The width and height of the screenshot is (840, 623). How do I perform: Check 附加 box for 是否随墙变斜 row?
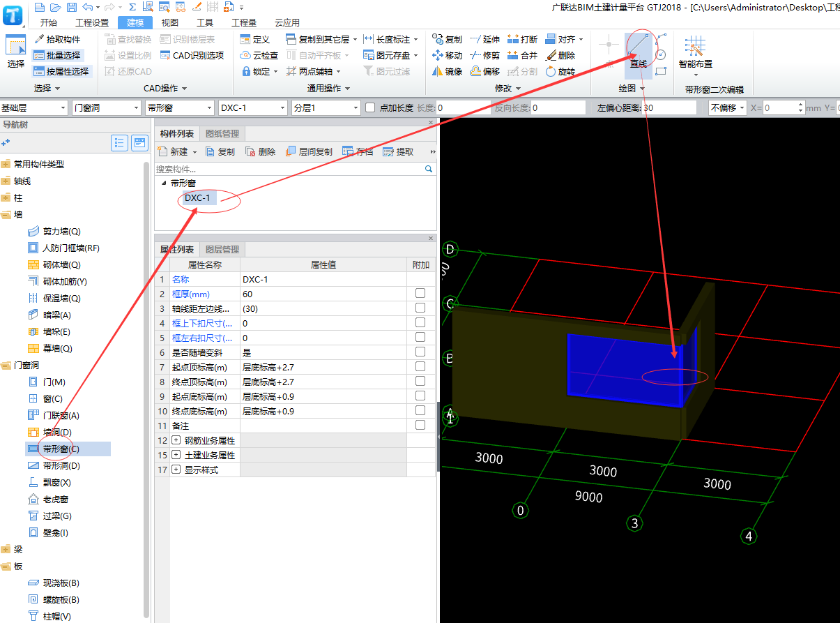[420, 352]
